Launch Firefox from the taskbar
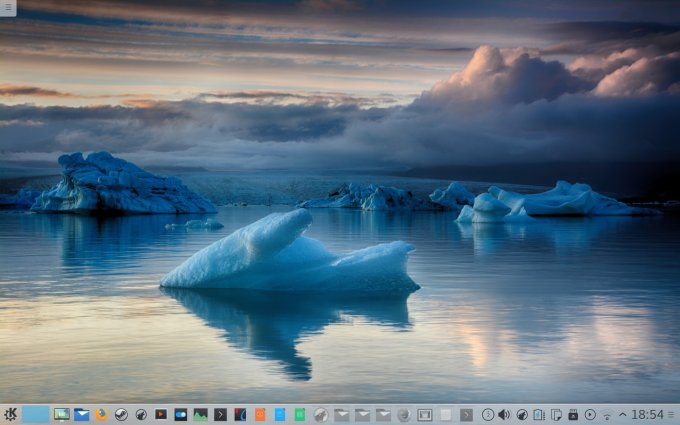The image size is (680, 425). (x=101, y=414)
